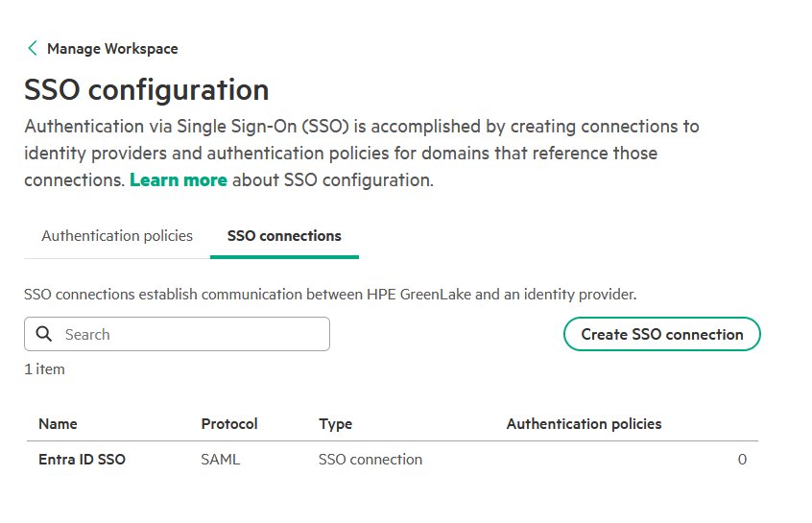812x523 pixels.
Task: Open the Learn more link
Action: [178, 180]
